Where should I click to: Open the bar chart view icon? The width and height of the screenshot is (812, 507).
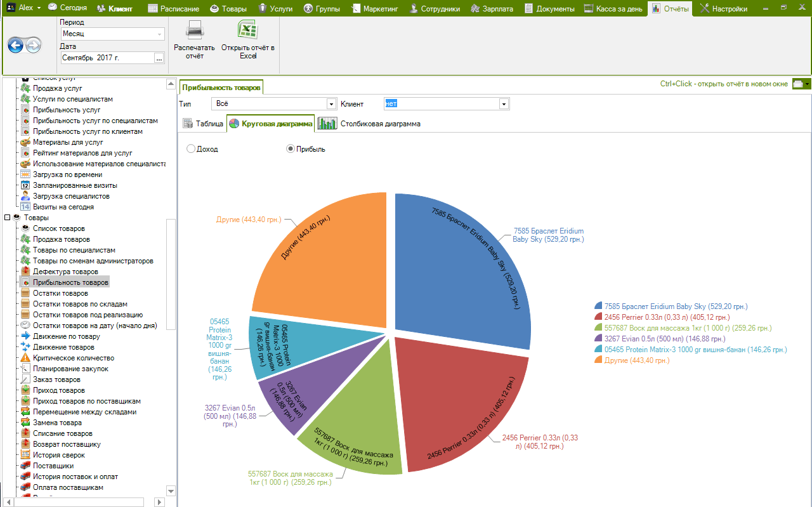pos(327,124)
